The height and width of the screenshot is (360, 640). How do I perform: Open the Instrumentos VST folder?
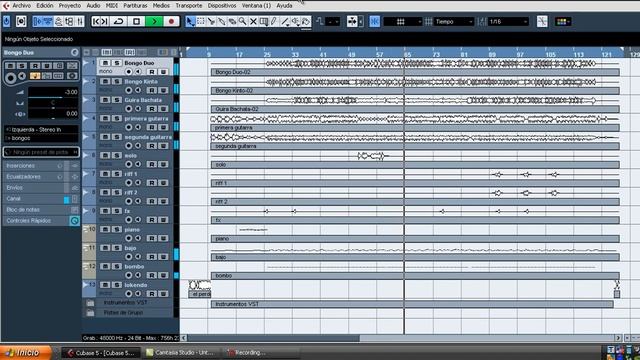[x=90, y=303]
